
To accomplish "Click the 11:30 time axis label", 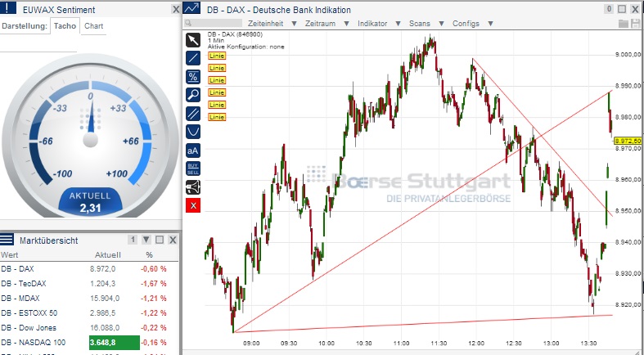I will (x=439, y=343).
